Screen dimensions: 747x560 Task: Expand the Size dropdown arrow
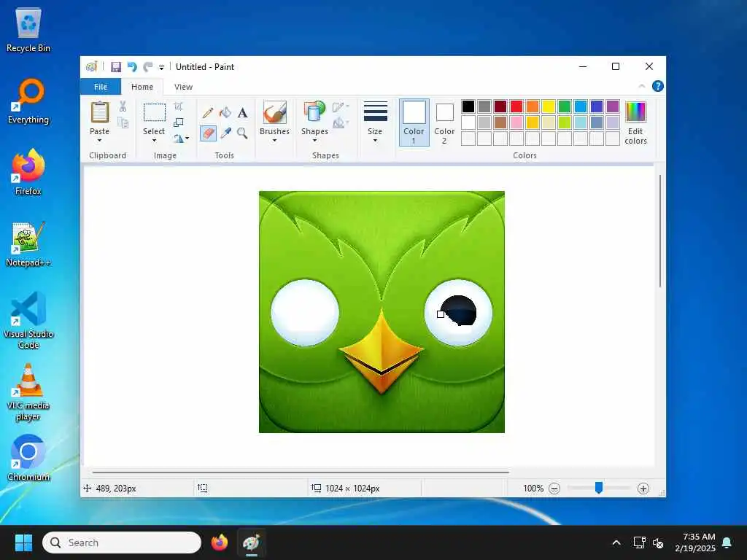pyautogui.click(x=375, y=141)
